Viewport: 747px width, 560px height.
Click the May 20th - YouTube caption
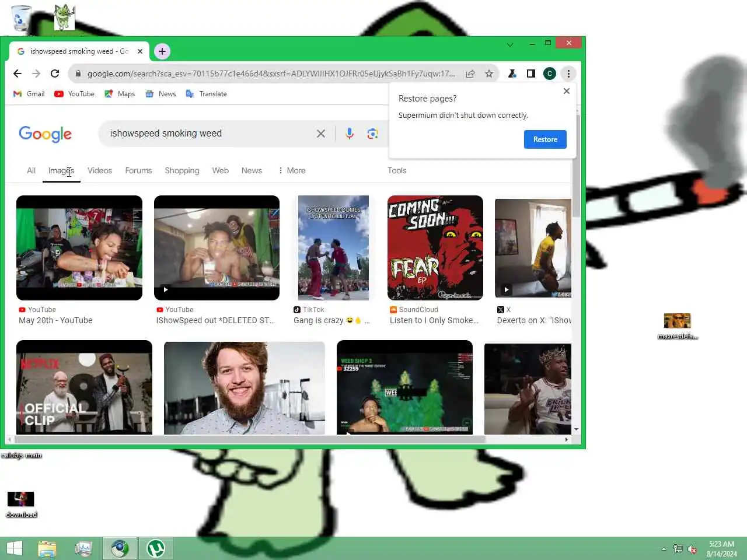(55, 320)
